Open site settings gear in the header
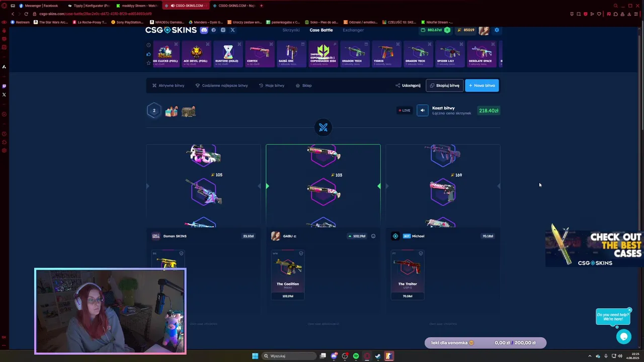Screen dimensions: 644x362 pyautogui.click(x=497, y=30)
